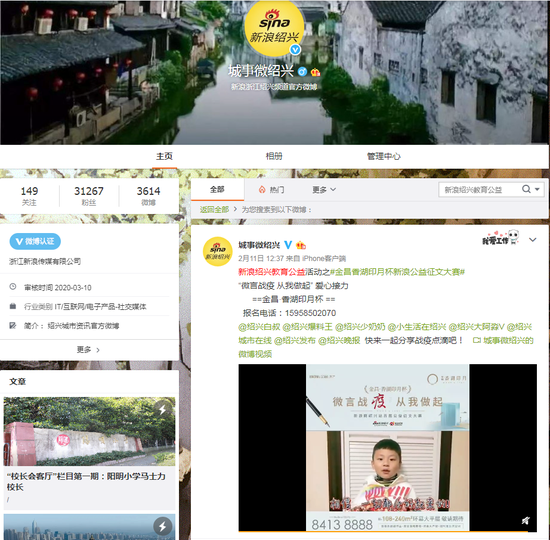Click the @绍兴晚报 mention

point(338,341)
